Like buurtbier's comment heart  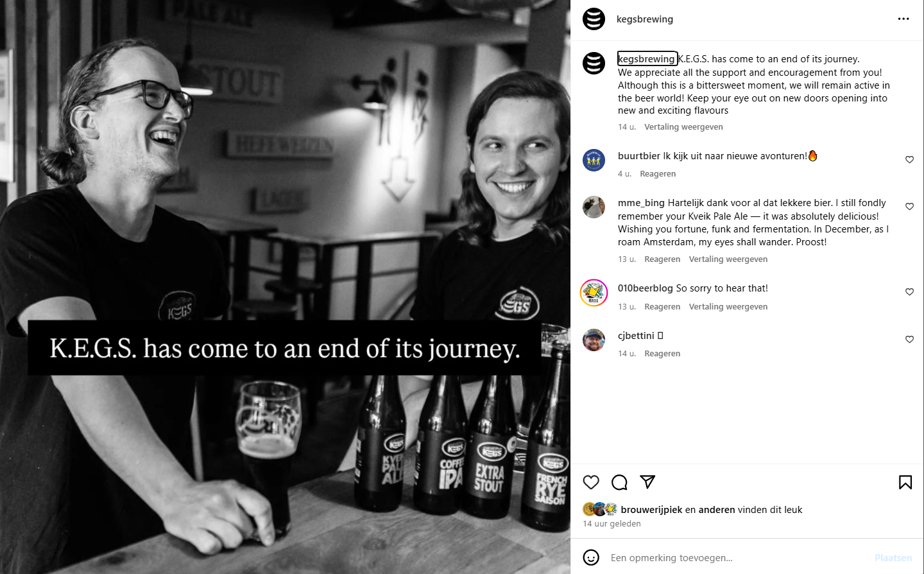click(x=909, y=159)
